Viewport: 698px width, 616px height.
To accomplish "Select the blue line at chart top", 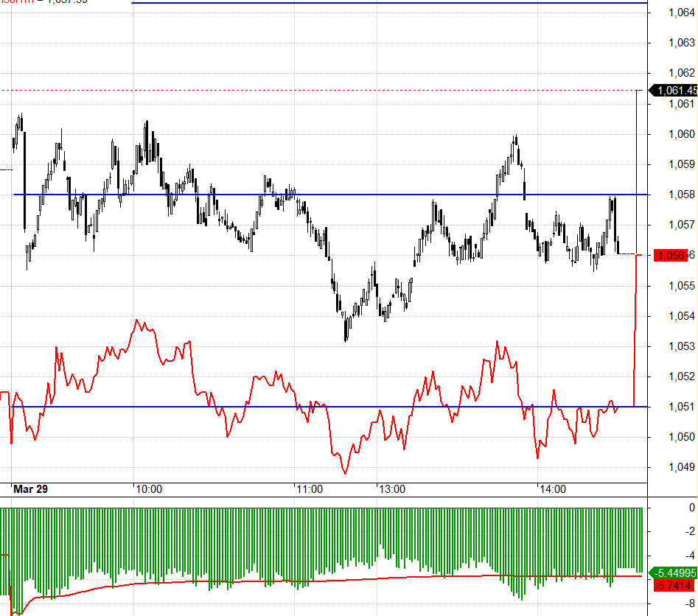I will click(x=389, y=3).
